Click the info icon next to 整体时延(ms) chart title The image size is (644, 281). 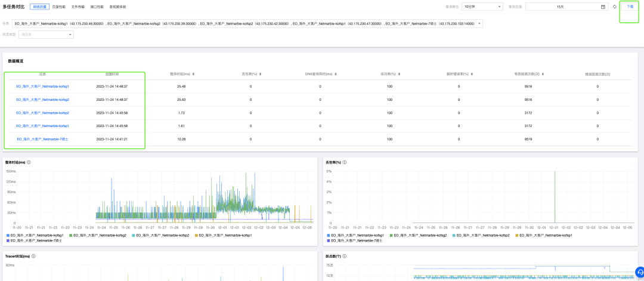(29, 162)
